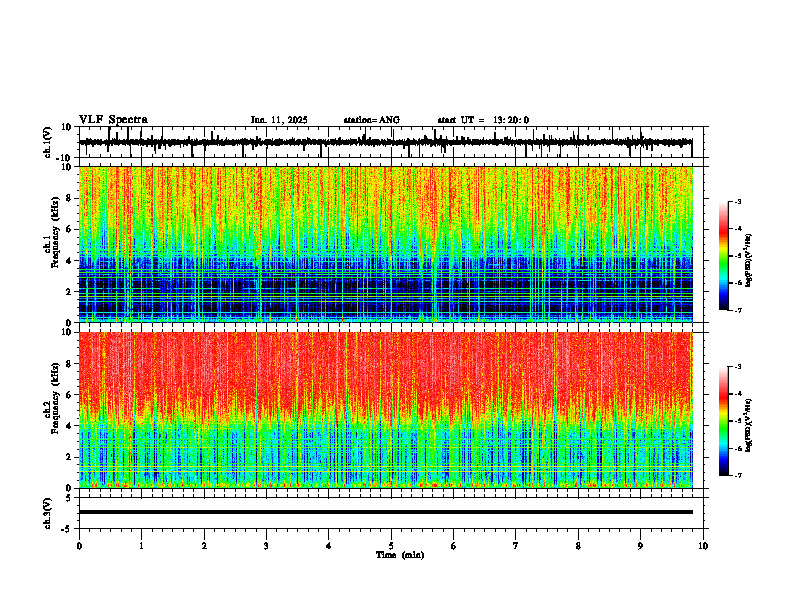
Task: Click time axis tick label "1"
Action: pyautogui.click(x=141, y=546)
